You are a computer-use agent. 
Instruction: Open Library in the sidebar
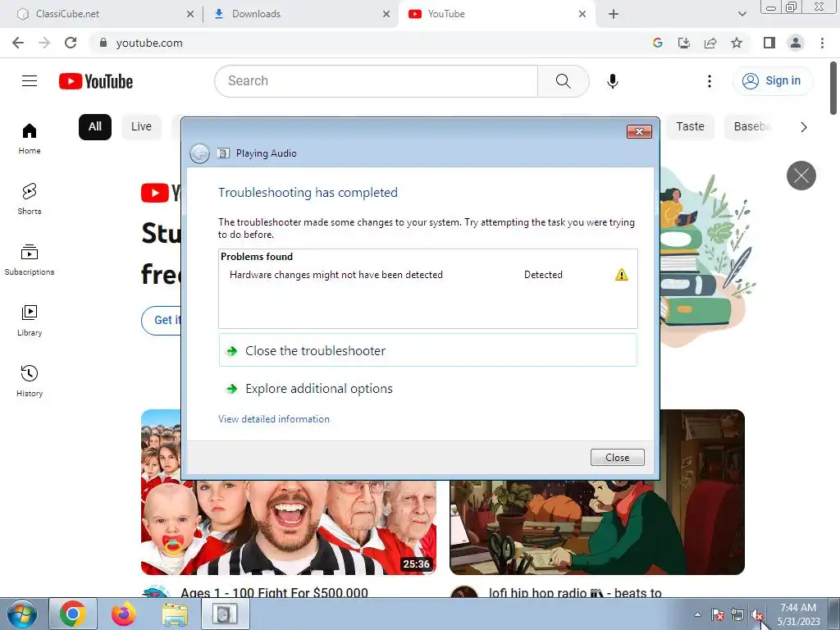pos(30,321)
